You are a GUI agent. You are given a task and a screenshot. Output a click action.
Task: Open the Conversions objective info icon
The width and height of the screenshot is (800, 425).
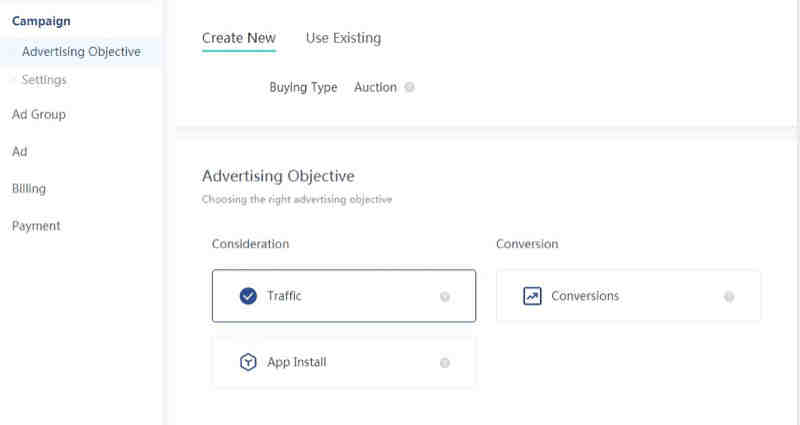pyautogui.click(x=729, y=296)
